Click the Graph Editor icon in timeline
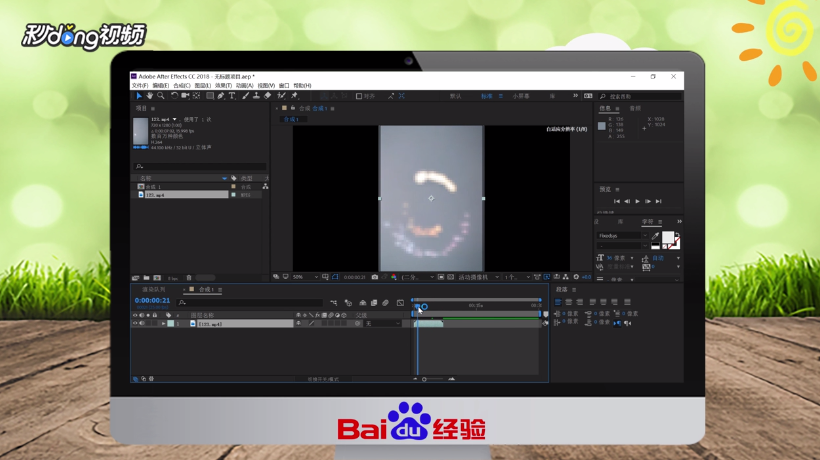 pyautogui.click(x=400, y=303)
